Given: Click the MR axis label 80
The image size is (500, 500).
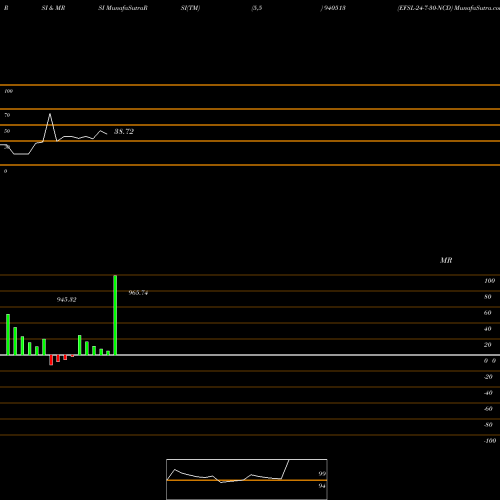Looking at the screenshot, I should click(488, 297).
